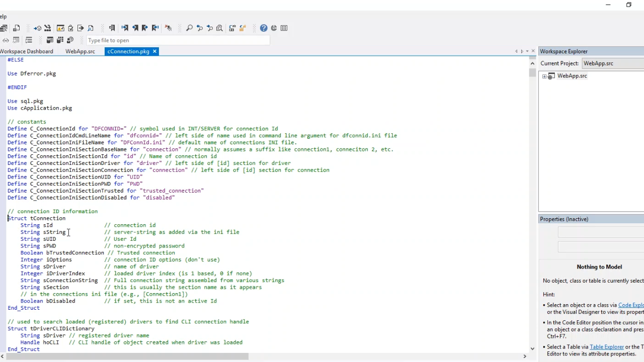Image resolution: width=644 pixels, height=362 pixels.
Task: Click the glasses icon in second toolbar row
Action: pyautogui.click(x=6, y=40)
